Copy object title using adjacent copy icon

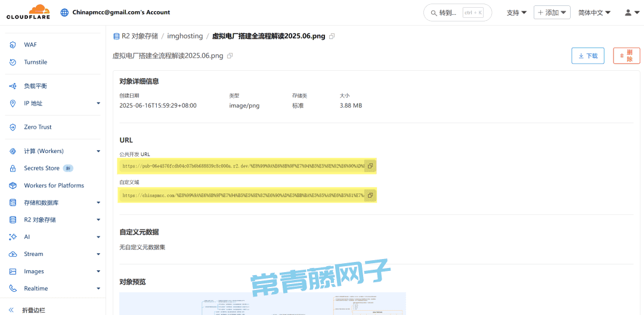pyautogui.click(x=230, y=56)
